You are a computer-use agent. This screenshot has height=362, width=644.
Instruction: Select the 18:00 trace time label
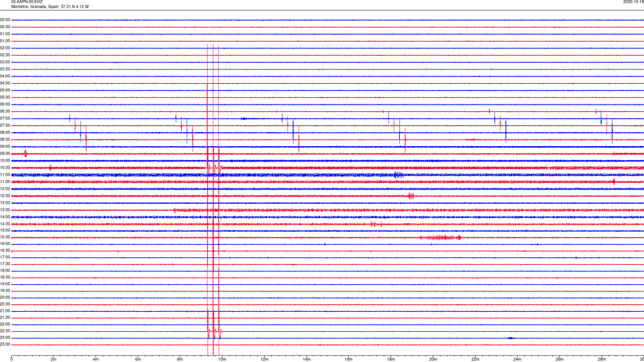point(5,271)
